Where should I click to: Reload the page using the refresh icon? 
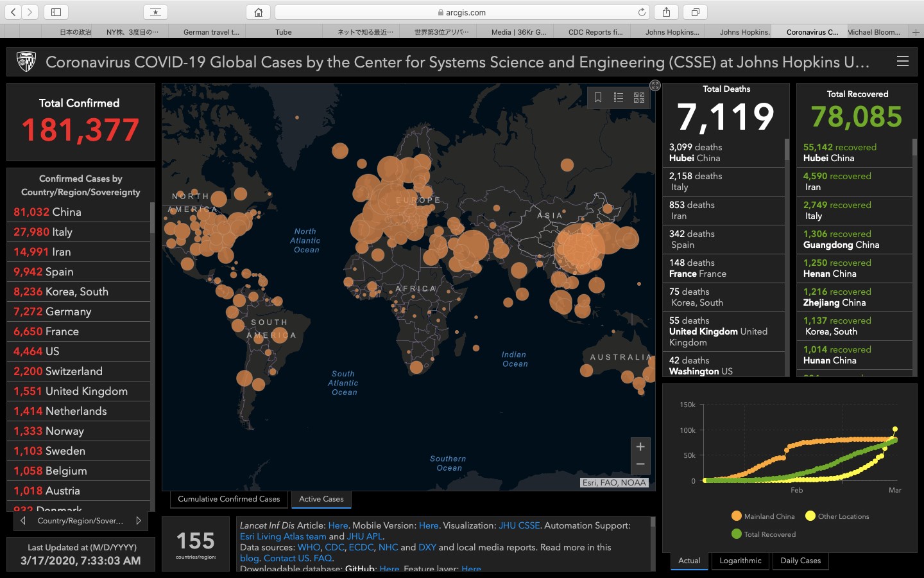click(x=642, y=12)
